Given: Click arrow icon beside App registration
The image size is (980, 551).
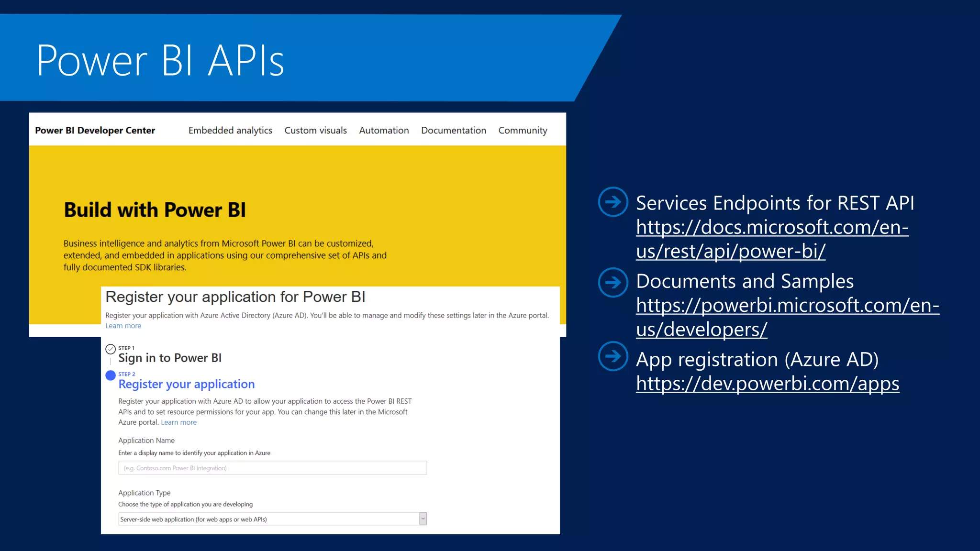Looking at the screenshot, I should [x=613, y=356].
